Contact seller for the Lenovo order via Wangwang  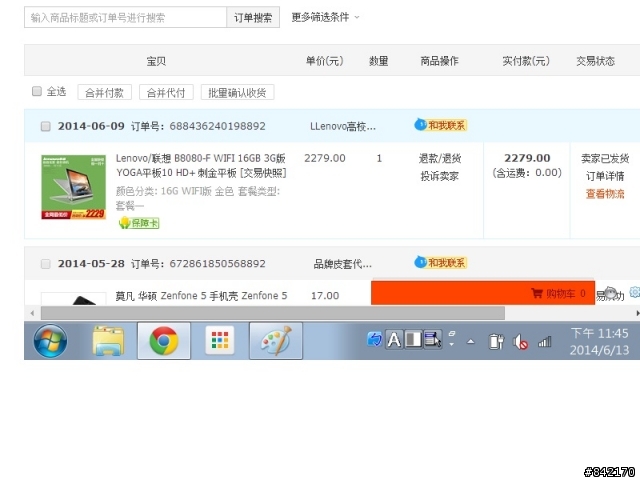440,125
